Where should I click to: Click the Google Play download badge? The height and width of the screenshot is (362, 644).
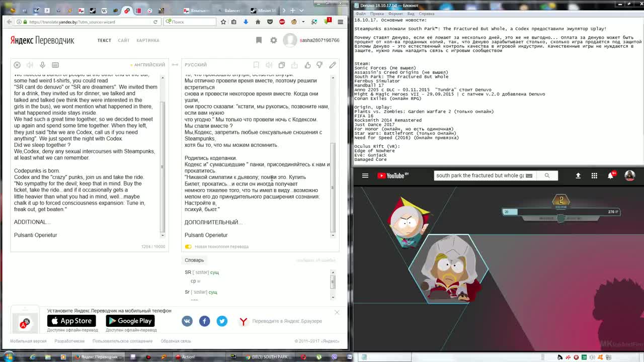point(130,321)
